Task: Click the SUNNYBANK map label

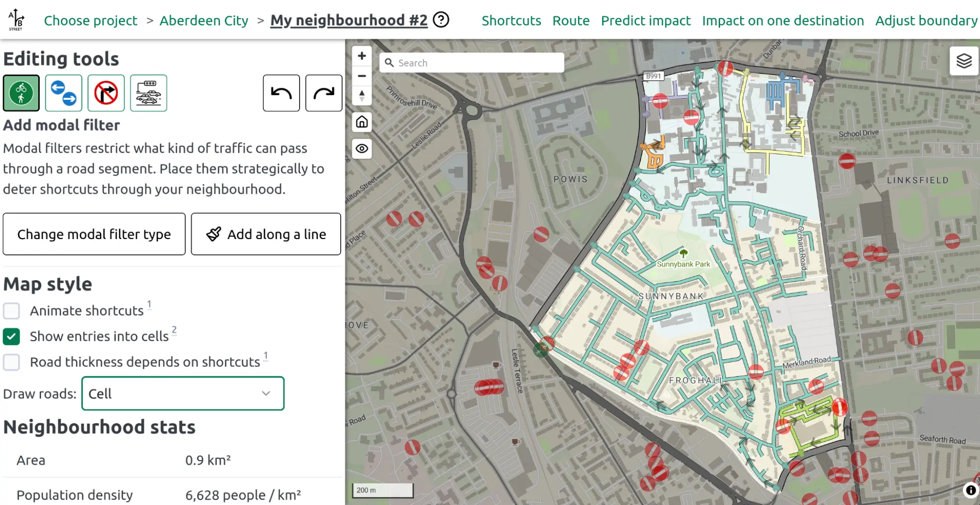Action: [671, 296]
